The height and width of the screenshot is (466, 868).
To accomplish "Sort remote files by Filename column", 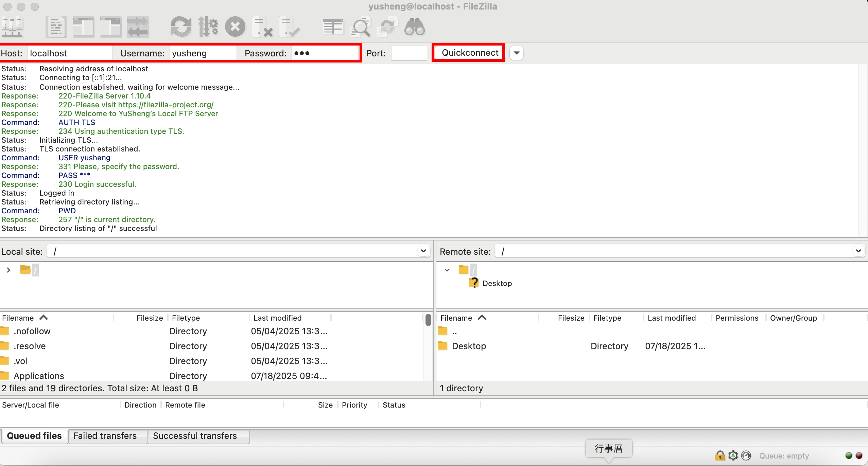I will (x=487, y=318).
